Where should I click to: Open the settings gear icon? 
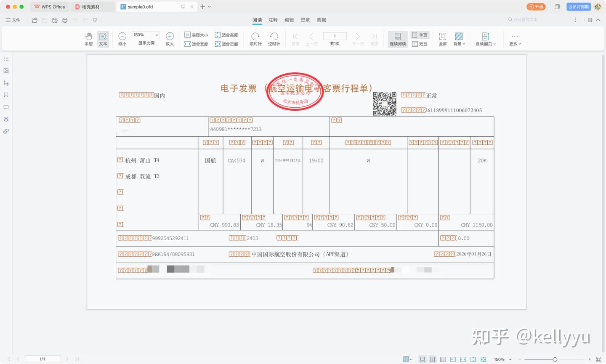(590, 20)
